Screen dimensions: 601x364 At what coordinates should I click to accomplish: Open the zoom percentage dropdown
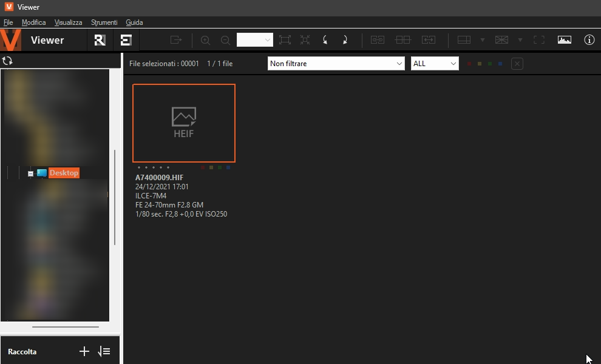pos(254,39)
